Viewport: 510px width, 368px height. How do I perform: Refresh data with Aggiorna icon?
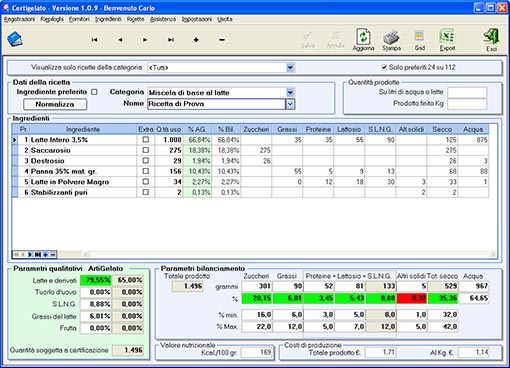coord(363,40)
